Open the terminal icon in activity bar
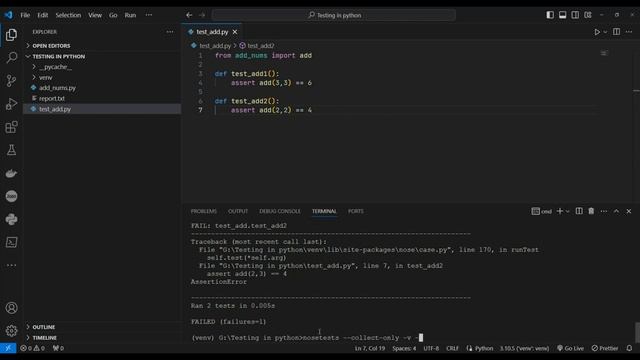Screen dimensions: 640x360 (x=11, y=242)
